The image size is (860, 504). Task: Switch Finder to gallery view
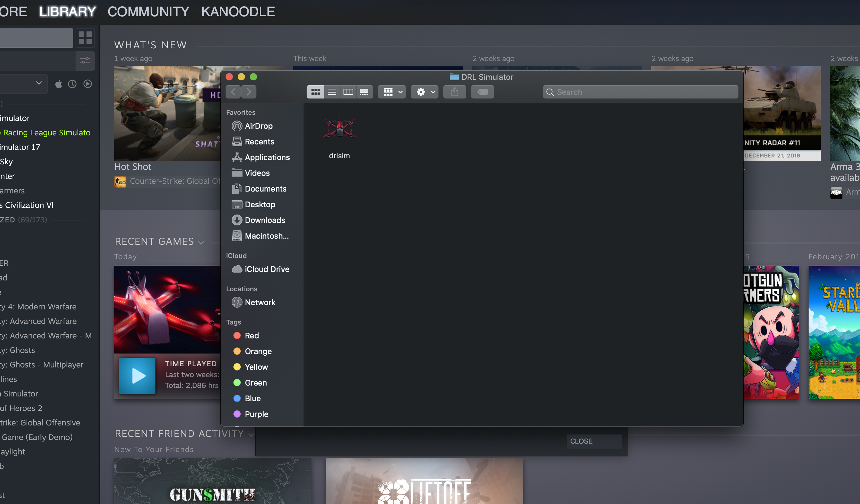(364, 92)
